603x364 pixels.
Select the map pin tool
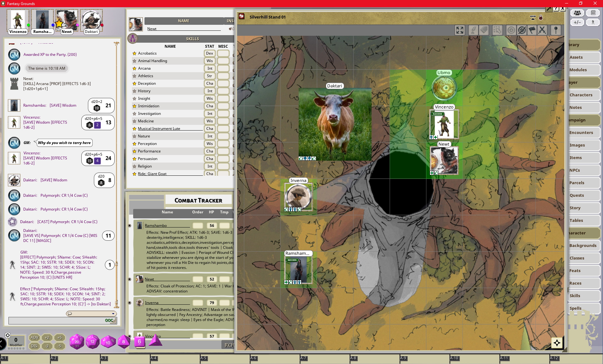pos(556,30)
